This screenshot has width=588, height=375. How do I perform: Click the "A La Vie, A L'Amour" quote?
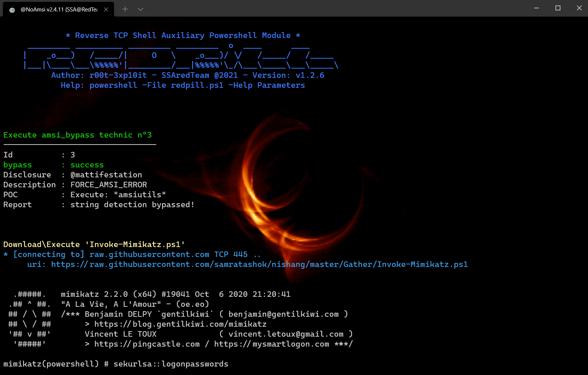(x=111, y=304)
